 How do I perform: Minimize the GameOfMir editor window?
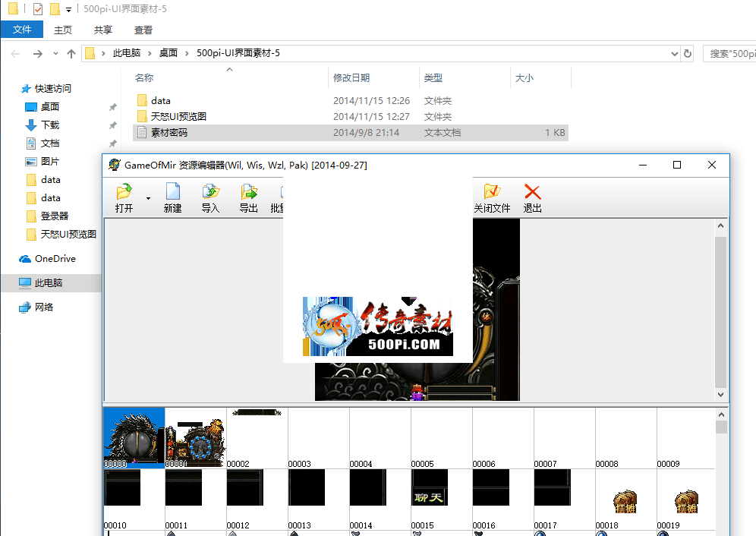pos(643,165)
